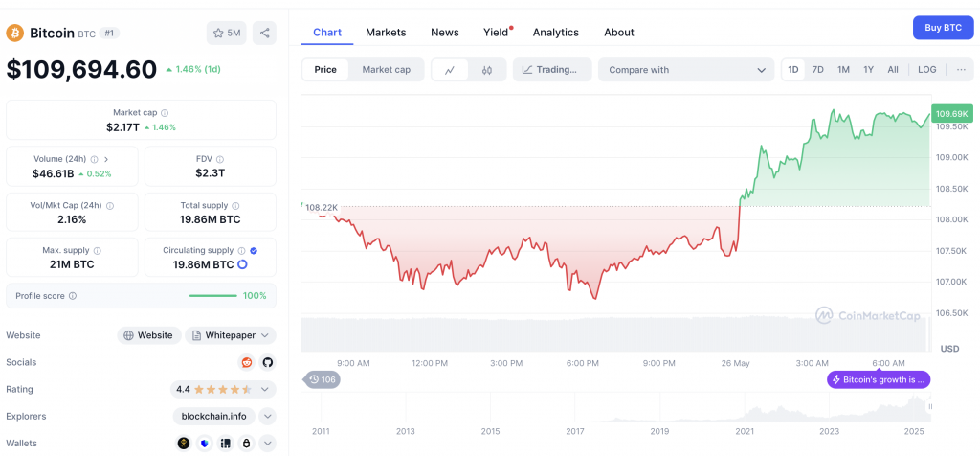Switch chart to Price view

coord(325,70)
